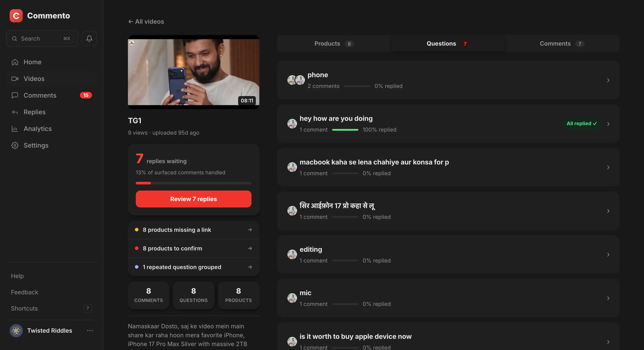
Task: Click the Twisted Riddles avatar
Action: [x=16, y=331]
